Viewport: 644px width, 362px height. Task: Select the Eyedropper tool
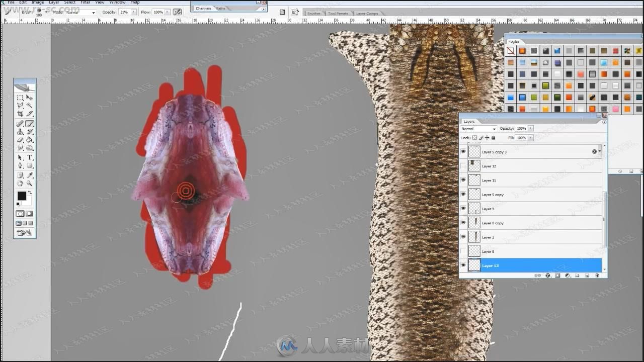click(30, 175)
